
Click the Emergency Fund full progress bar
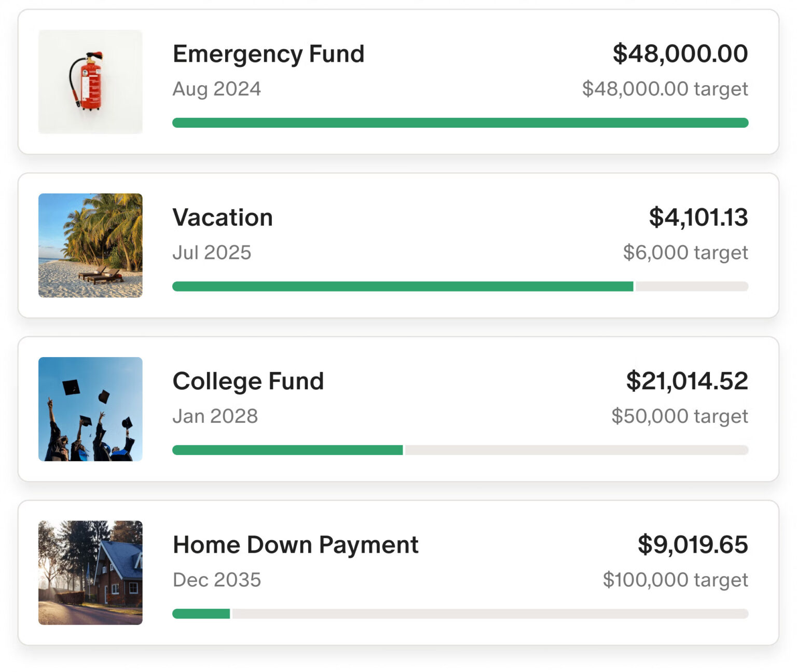[461, 122]
